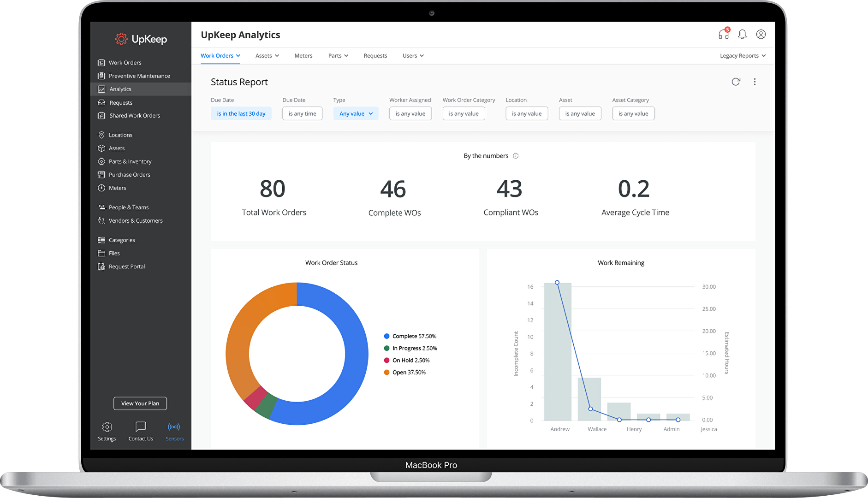Open Asset Category filter 'is any value'

(633, 113)
